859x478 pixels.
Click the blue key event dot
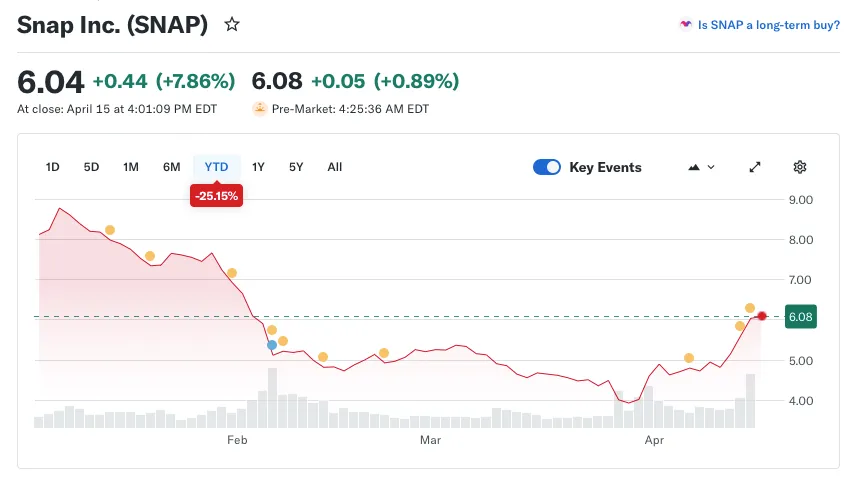coord(272,345)
